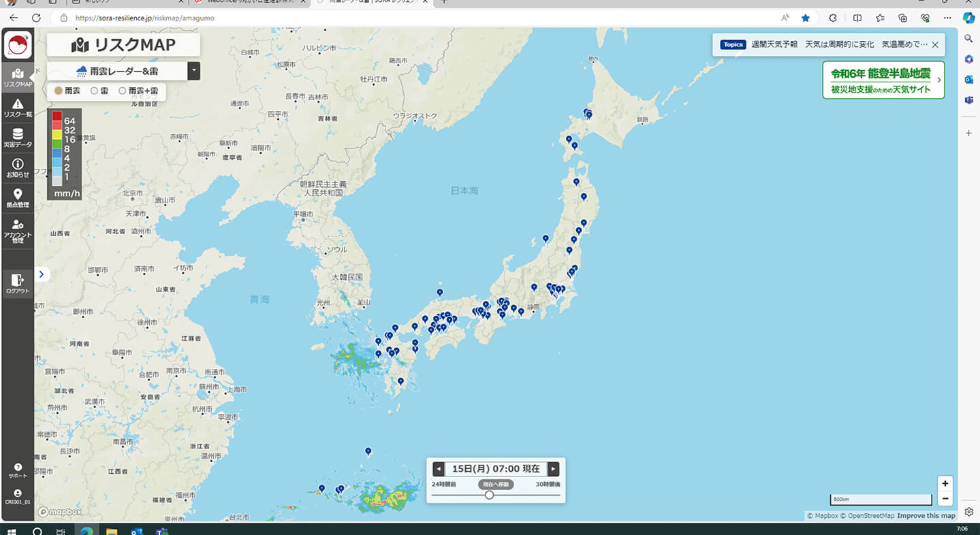Viewport: 980px width, 535px height.
Task: Open Collections icon
Action: (902, 18)
